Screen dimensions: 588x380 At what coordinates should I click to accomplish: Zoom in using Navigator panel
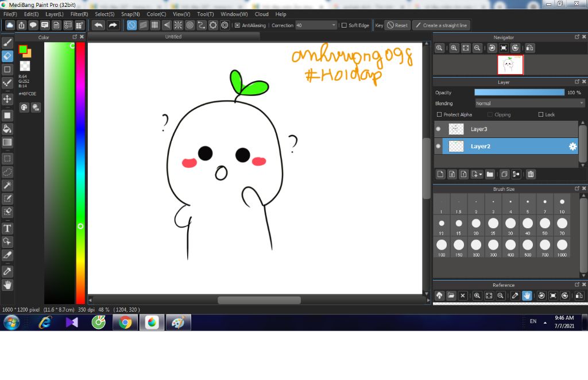(x=454, y=48)
